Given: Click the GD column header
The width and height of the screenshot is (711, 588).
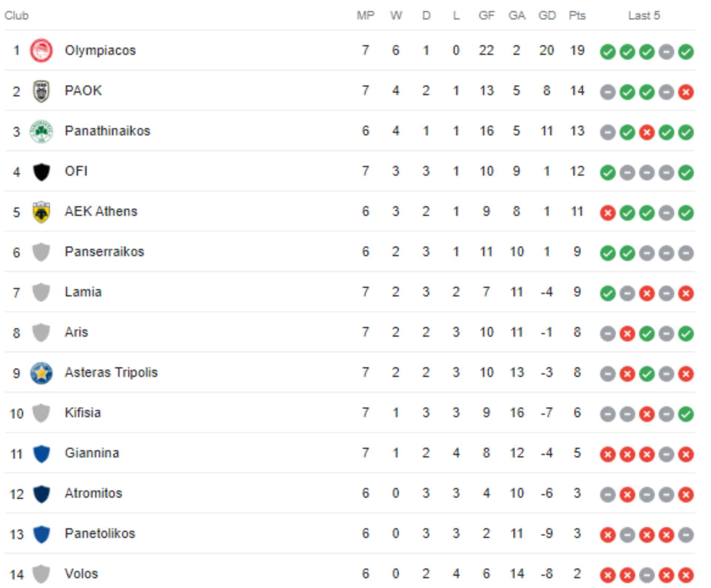Looking at the screenshot, I should [547, 16].
